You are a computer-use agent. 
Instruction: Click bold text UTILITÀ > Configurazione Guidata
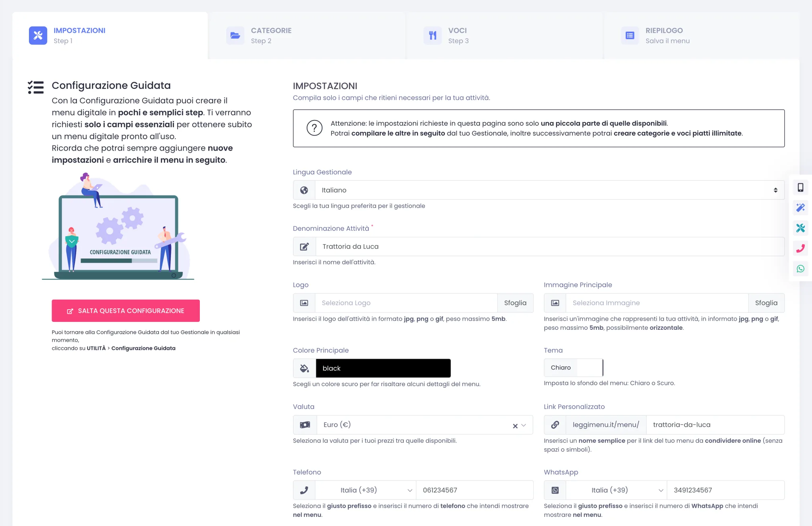coord(131,348)
